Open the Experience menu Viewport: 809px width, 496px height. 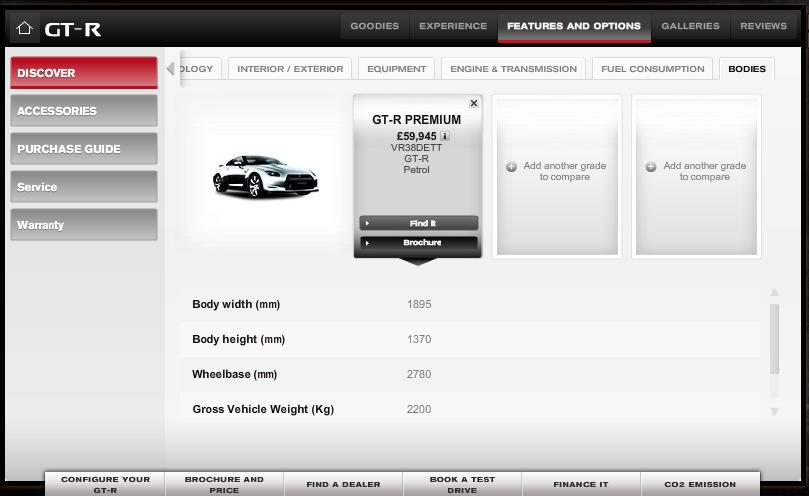[453, 26]
